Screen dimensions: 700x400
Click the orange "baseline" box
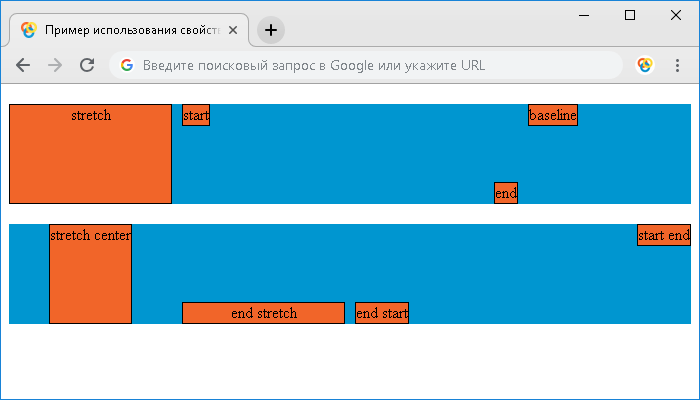click(553, 115)
